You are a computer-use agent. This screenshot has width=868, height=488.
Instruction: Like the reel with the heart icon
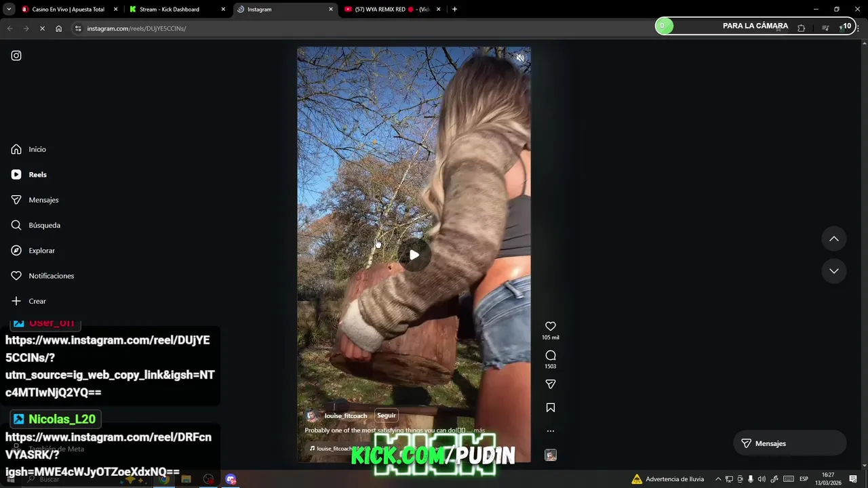[551, 326]
